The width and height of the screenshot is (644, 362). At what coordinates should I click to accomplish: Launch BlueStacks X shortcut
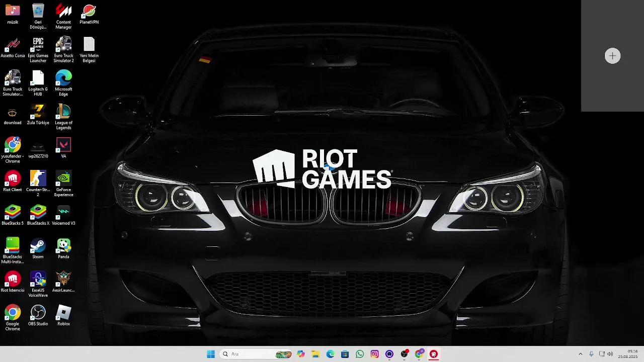pyautogui.click(x=38, y=215)
